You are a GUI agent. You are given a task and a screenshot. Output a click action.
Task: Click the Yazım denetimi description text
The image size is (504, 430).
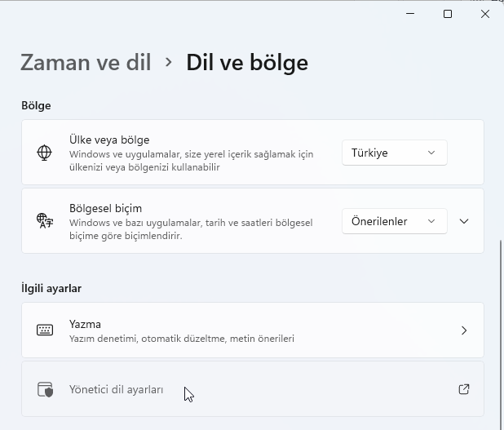click(182, 339)
